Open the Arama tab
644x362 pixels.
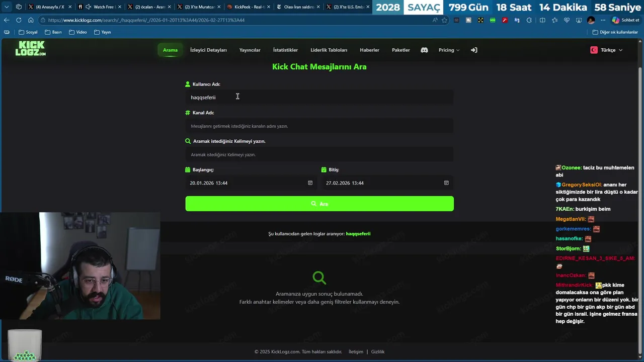click(170, 50)
